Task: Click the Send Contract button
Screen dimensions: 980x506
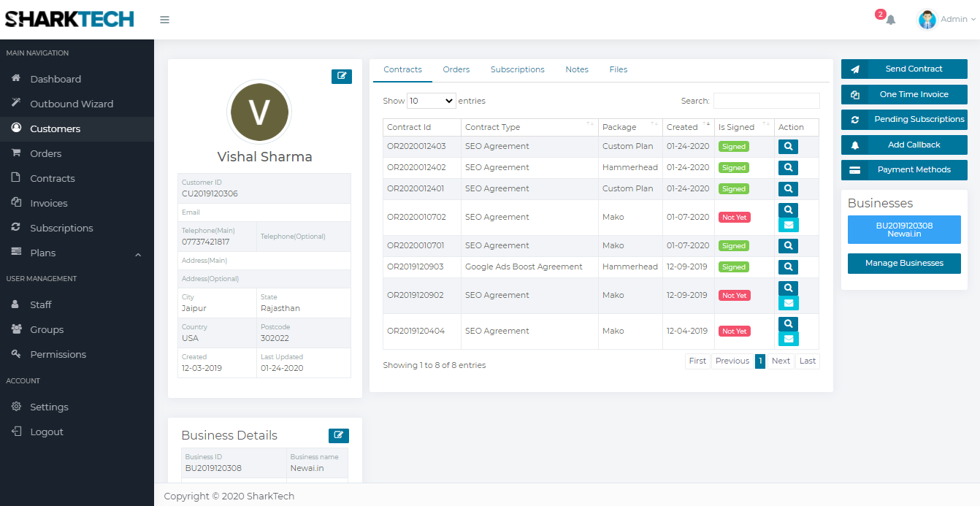Action: coord(904,69)
